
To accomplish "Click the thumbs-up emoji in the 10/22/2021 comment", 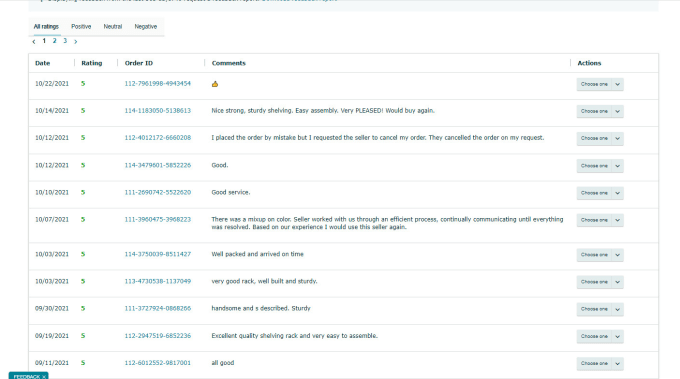I will [215, 84].
